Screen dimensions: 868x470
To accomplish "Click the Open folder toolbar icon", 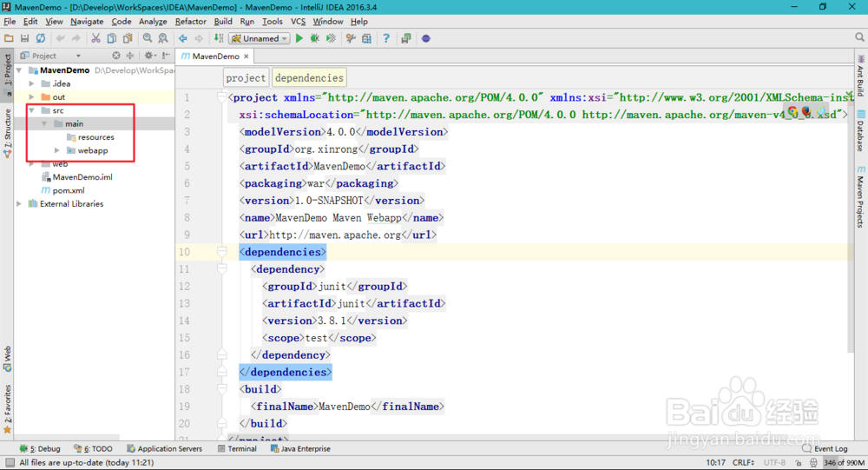I will pyautogui.click(x=9, y=38).
